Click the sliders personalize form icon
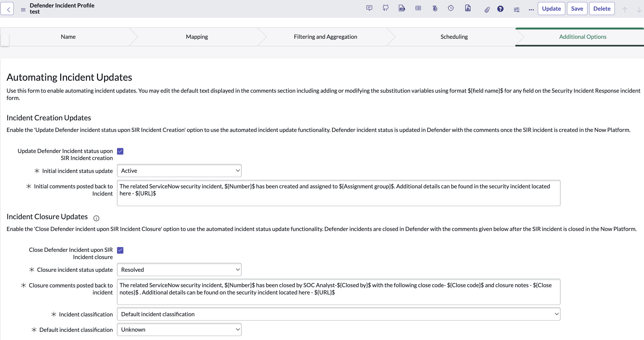 [x=517, y=10]
